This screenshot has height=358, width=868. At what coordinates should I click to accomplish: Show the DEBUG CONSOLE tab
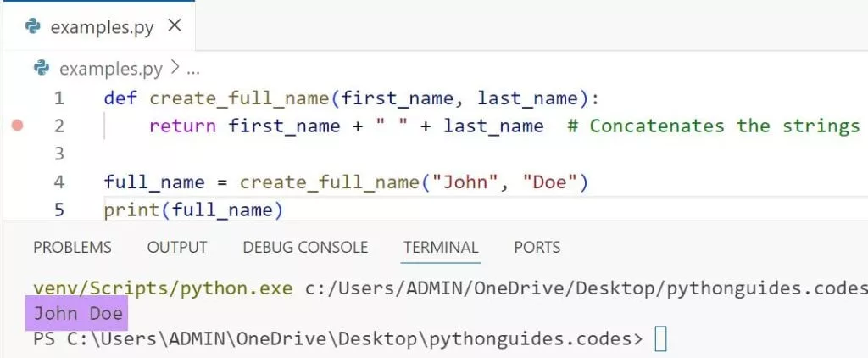coord(305,248)
